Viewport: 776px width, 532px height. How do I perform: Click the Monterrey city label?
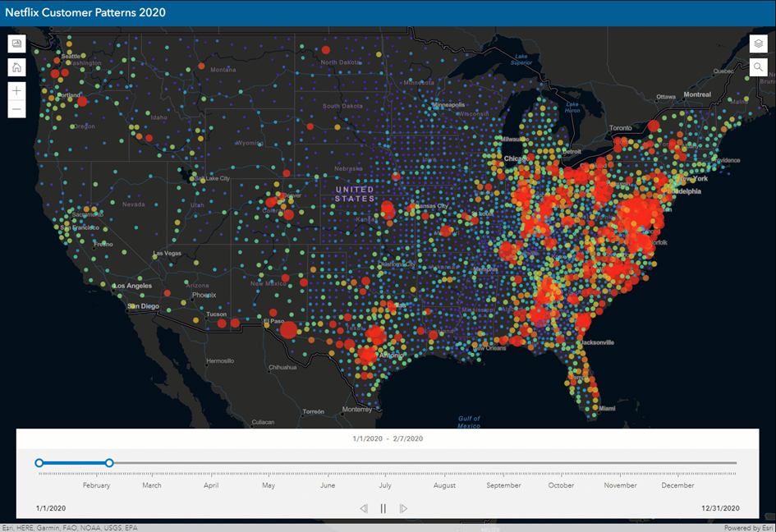click(357, 410)
